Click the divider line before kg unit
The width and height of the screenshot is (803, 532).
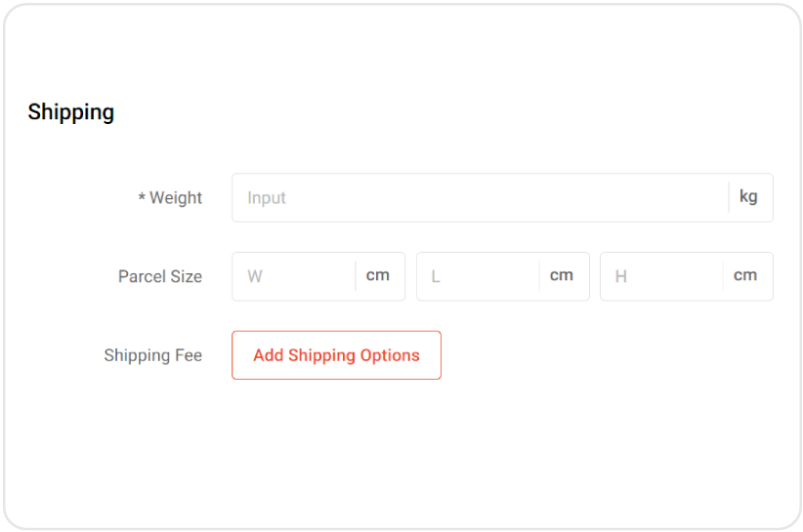pos(729,198)
